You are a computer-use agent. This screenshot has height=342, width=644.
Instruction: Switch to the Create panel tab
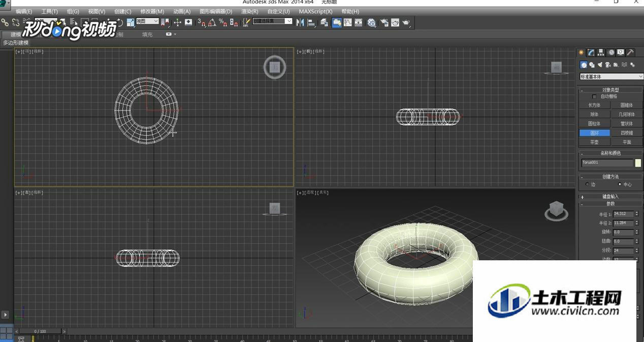(x=582, y=52)
